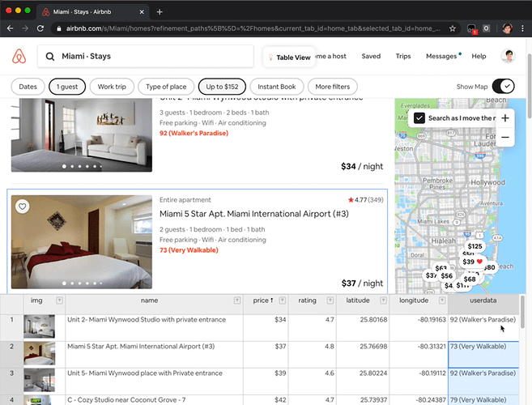Click the Miami Stays search field
Screen dimensions: 532x405
(x=146, y=57)
